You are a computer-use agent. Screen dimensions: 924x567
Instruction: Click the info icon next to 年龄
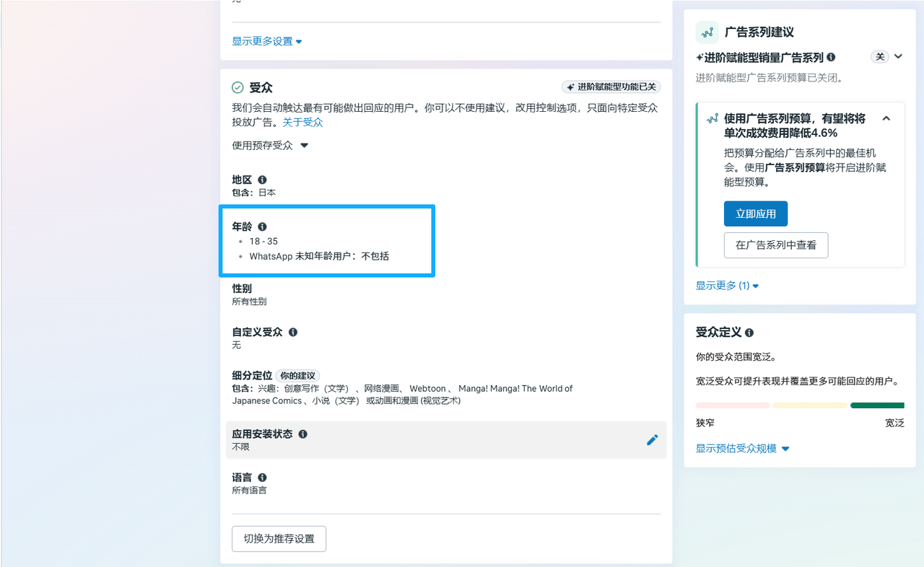(262, 227)
